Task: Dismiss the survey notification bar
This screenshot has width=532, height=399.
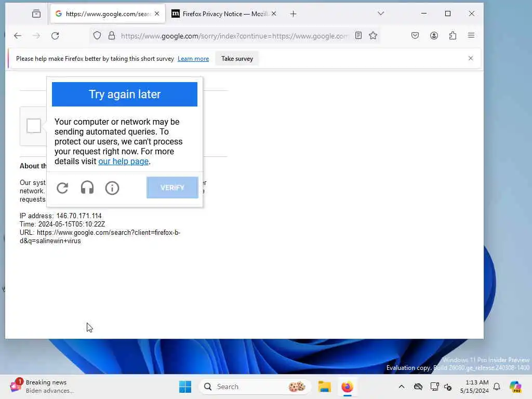Action: (x=471, y=58)
